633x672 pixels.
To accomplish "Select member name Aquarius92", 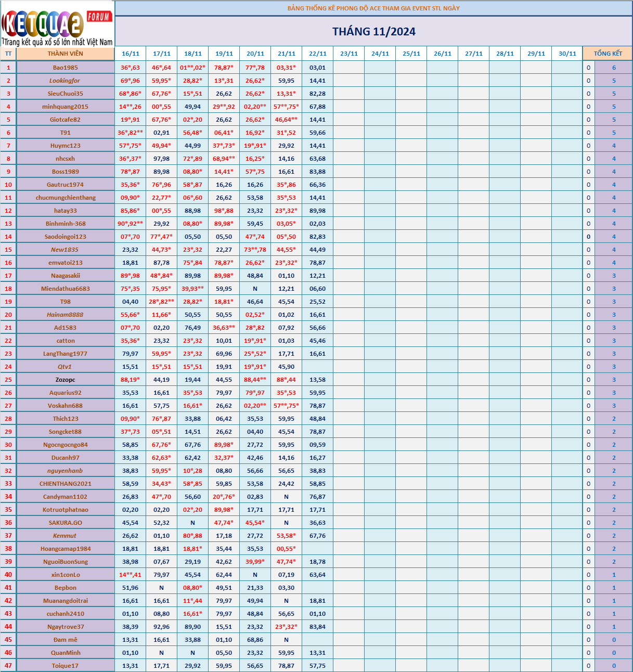I will [66, 393].
